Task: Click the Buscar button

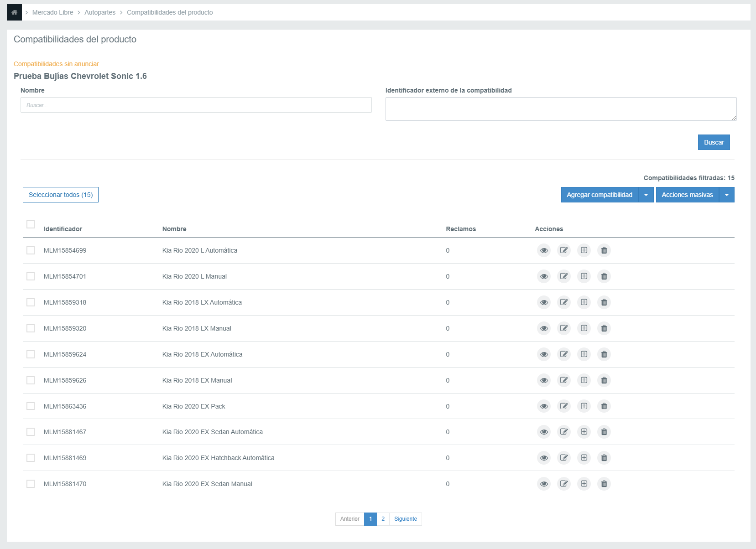Action: (714, 142)
